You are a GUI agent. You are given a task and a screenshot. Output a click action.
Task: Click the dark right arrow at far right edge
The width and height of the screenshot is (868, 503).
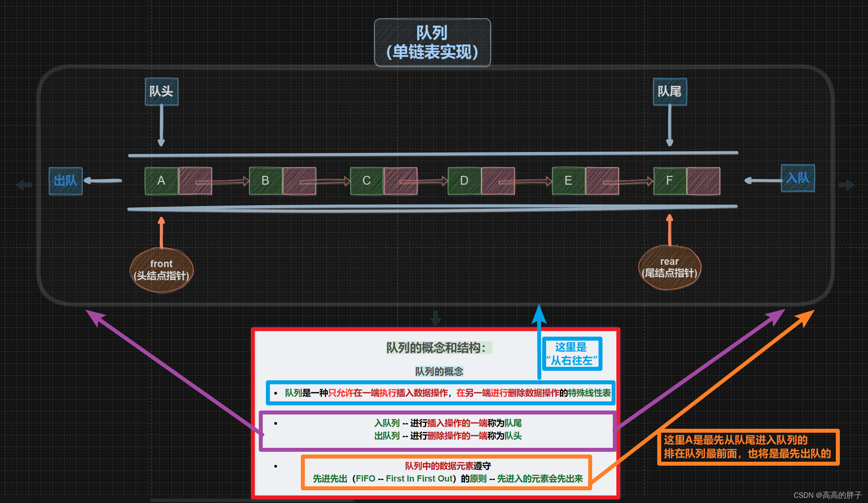pos(846,185)
